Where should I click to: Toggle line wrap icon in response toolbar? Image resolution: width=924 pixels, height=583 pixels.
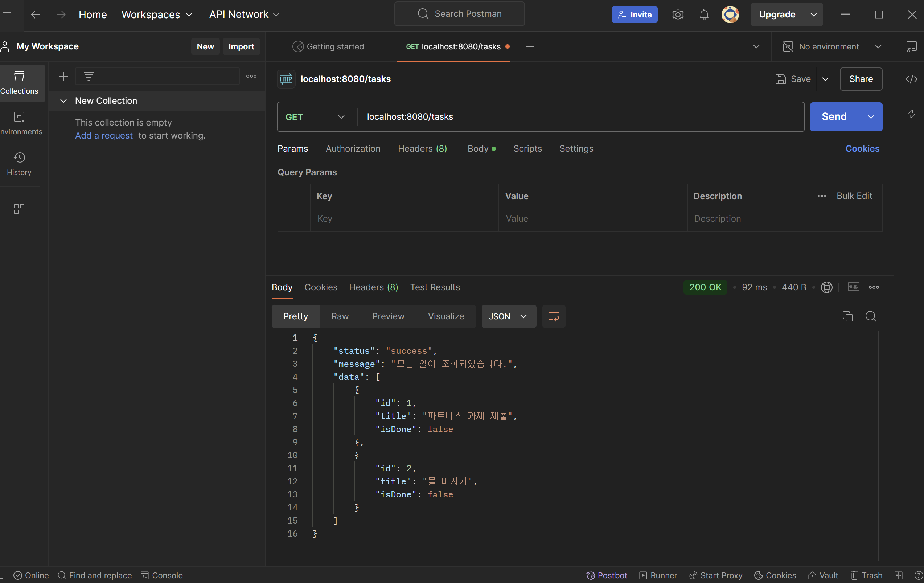click(553, 316)
